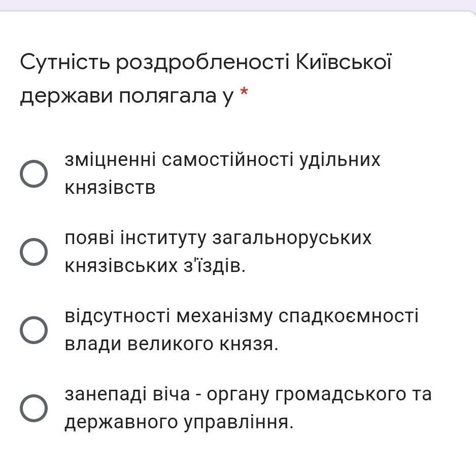Screen dimensions: 476x476
Task: Click the 'князівських з'їздів.' answer text
Action: coord(155,266)
